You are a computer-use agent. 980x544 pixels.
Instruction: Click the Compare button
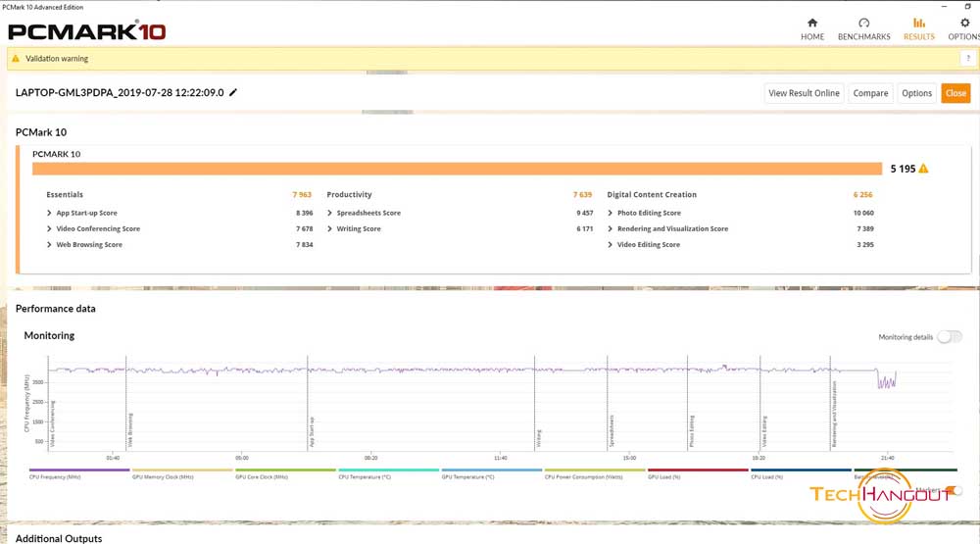coord(870,93)
